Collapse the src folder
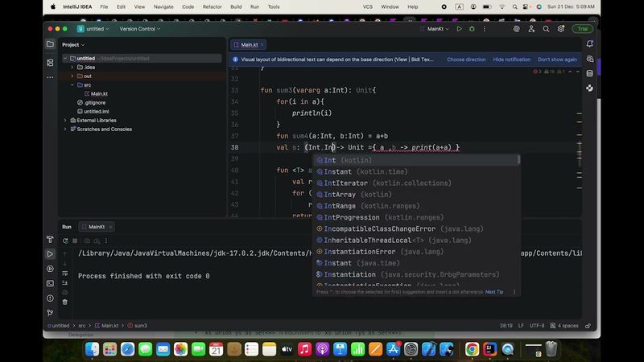644x362 pixels. [72, 84]
